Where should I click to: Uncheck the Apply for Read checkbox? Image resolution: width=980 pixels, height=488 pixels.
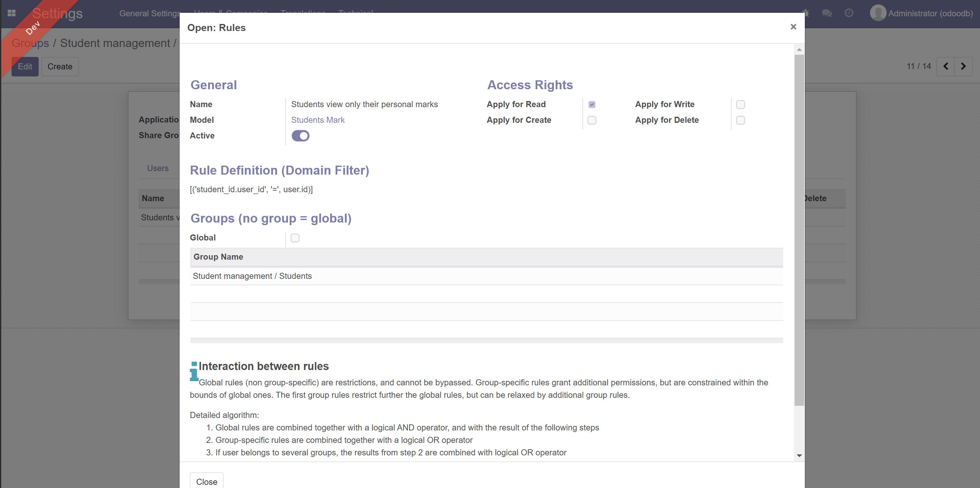click(592, 104)
